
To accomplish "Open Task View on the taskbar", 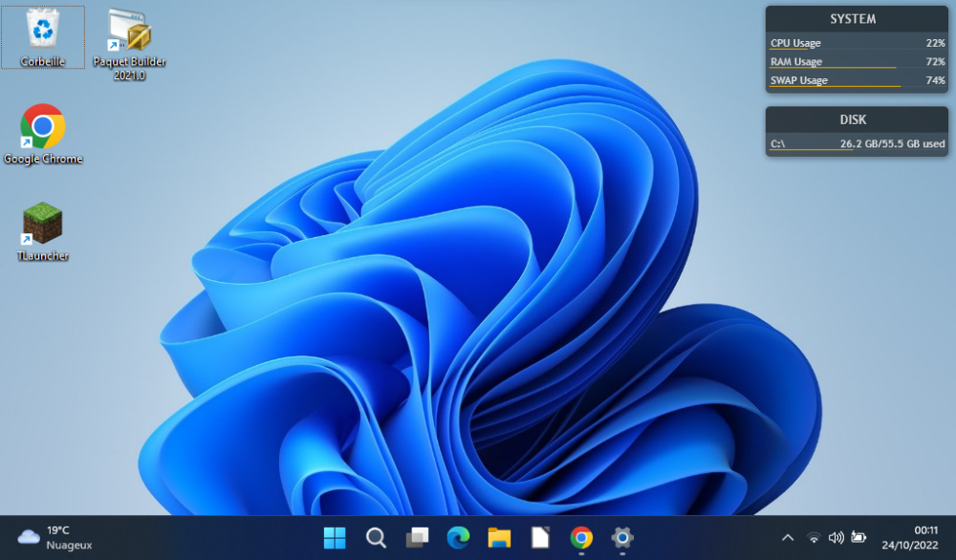I will pos(417,538).
